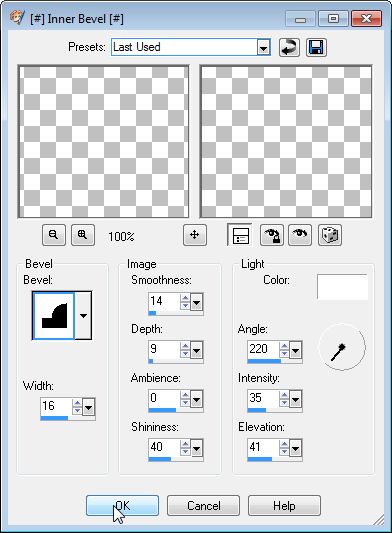The height and width of the screenshot is (533, 392).
Task: Click the OK button
Action: pos(122,505)
